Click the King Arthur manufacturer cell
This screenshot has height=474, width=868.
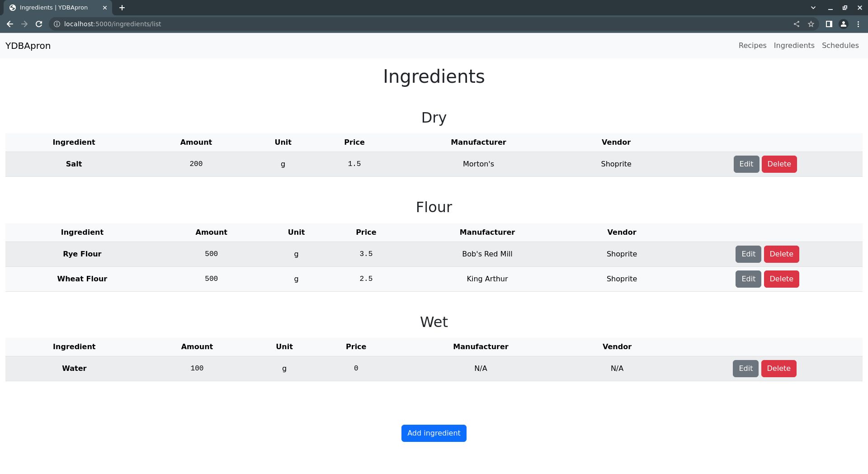pos(487,279)
